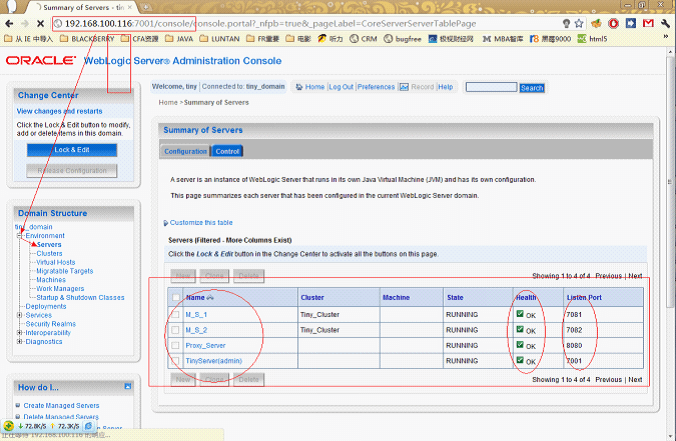Check the box for Proxy_Server
The height and width of the screenshot is (441, 676).
175,345
